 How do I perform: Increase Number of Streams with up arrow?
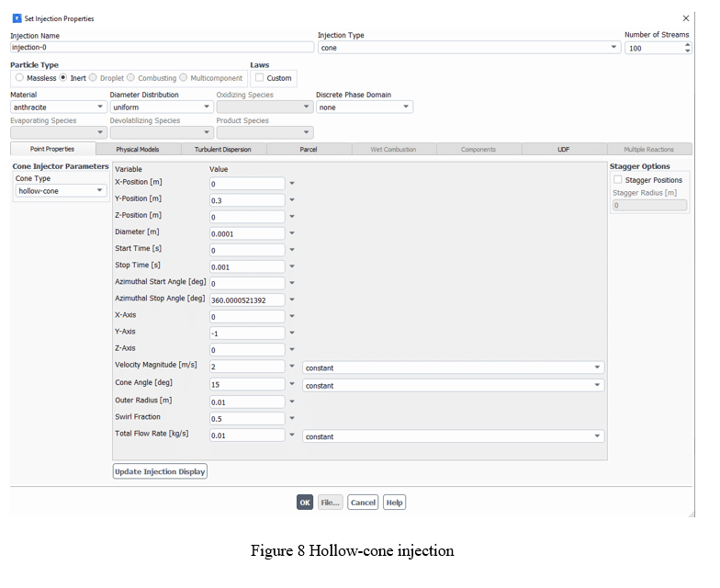coord(687,44)
